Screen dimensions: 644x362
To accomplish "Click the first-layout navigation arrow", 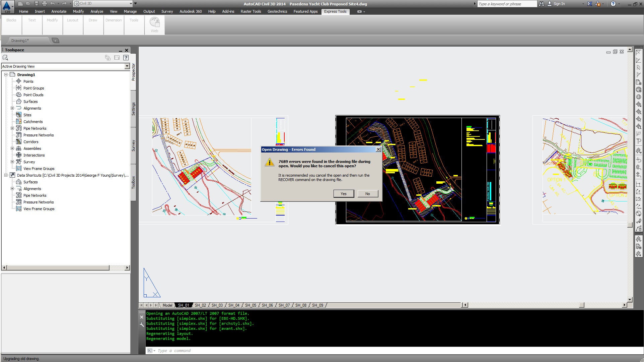I will (x=141, y=305).
